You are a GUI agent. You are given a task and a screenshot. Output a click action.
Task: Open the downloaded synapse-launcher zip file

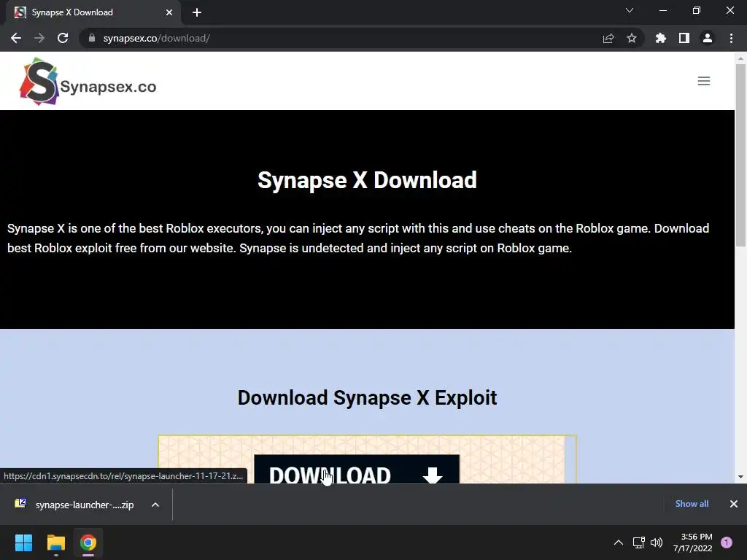point(76,505)
